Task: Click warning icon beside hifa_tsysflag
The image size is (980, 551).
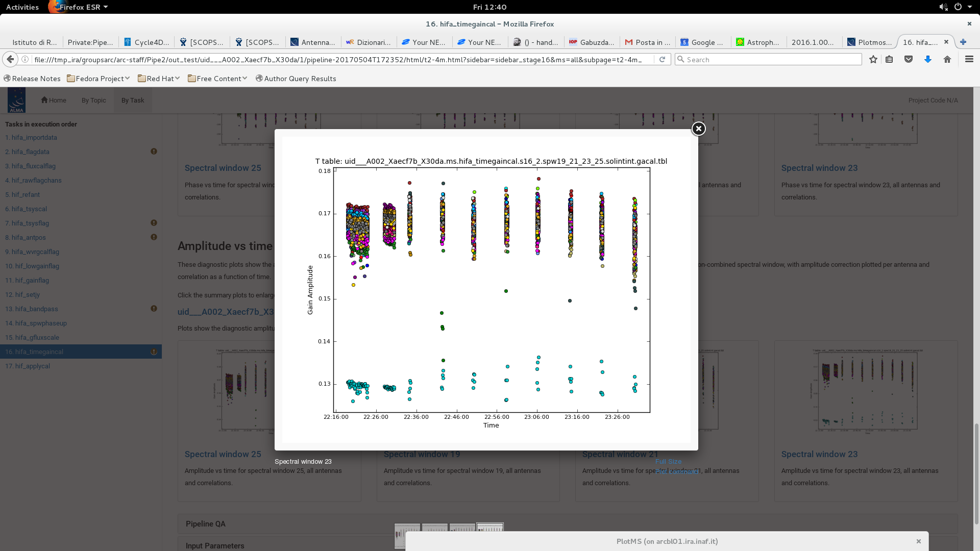Action: pyautogui.click(x=154, y=223)
